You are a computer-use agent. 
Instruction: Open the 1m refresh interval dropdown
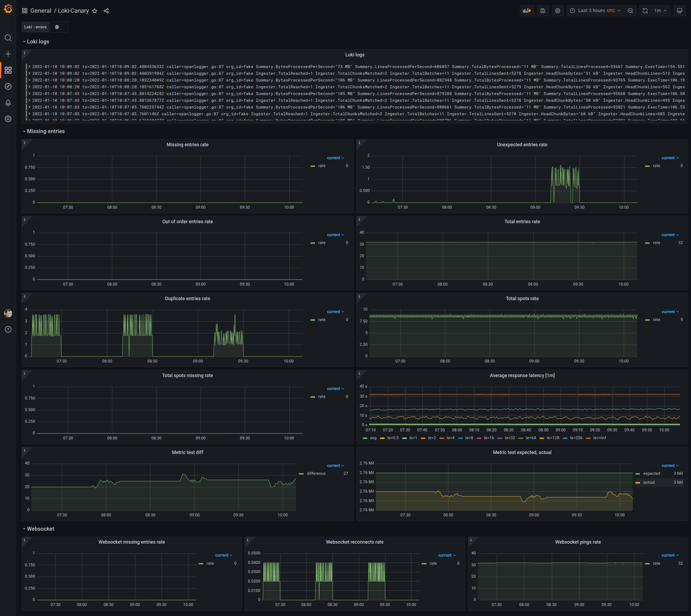(660, 11)
